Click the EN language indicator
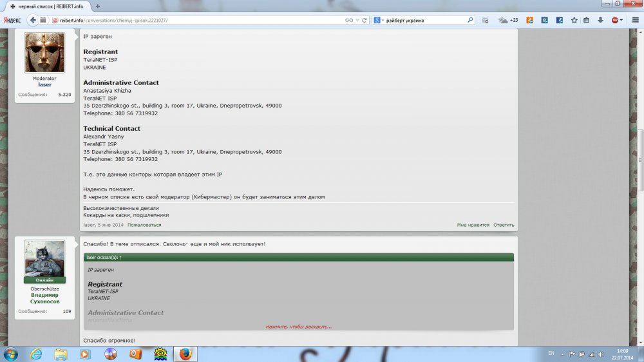The image size is (644, 362). click(551, 354)
